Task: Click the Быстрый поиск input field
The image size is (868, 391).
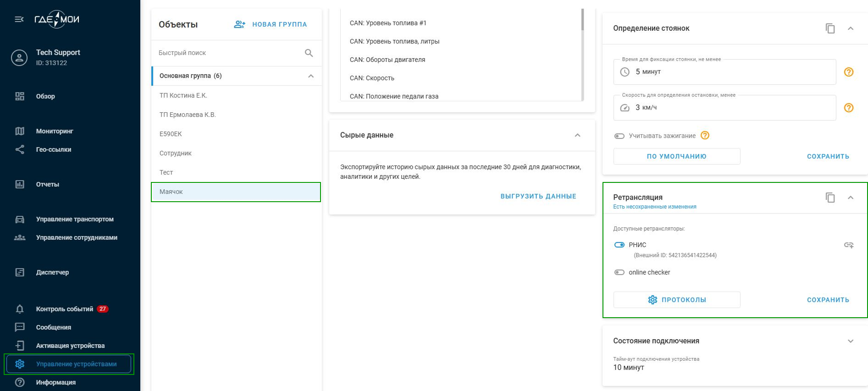Action: (227, 53)
